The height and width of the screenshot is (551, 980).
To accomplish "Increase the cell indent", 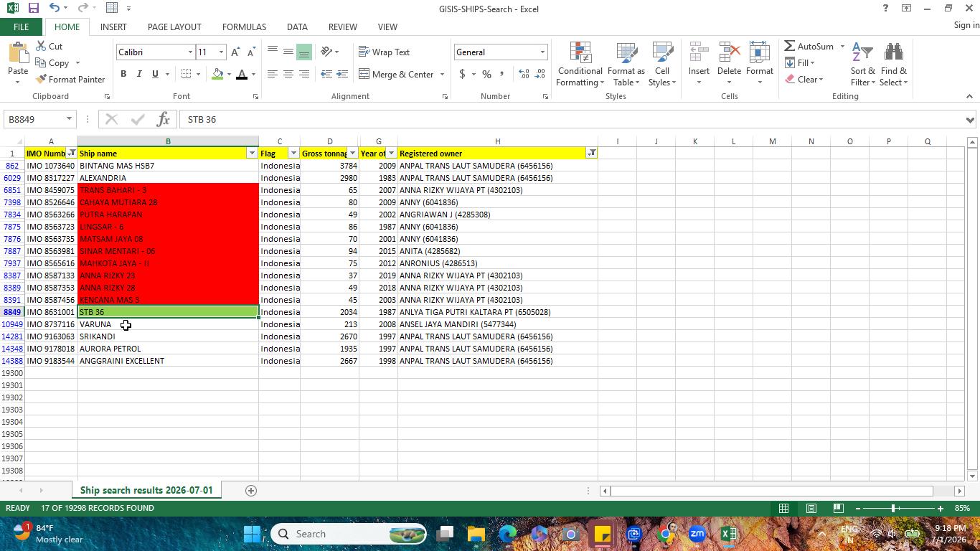I will (342, 74).
